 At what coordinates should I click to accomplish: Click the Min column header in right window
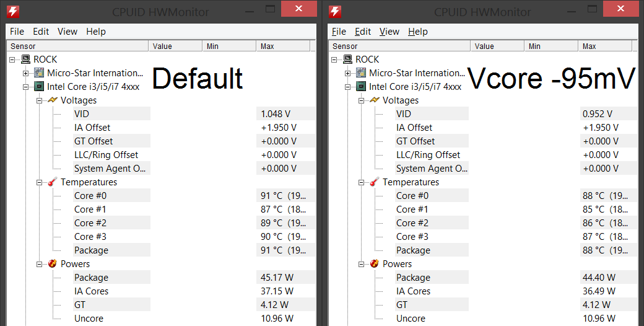(551, 46)
